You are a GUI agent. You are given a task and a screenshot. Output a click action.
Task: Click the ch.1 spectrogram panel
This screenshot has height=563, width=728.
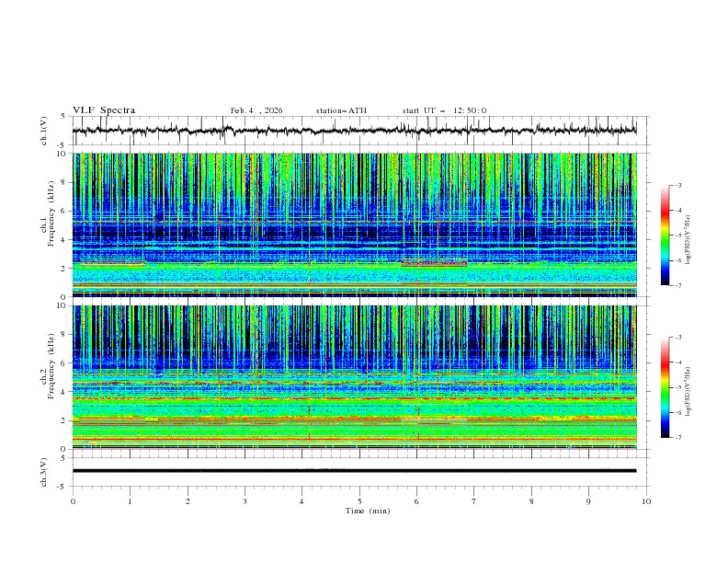tap(355, 224)
